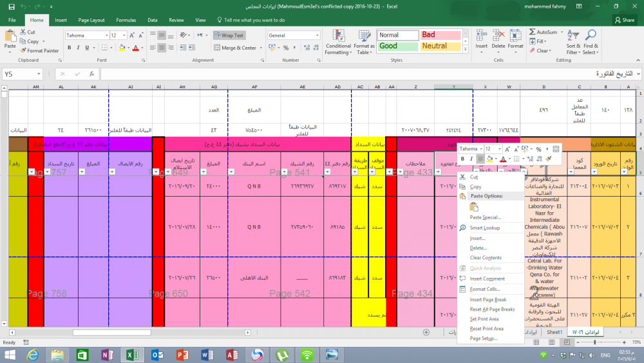Choose Set Print Area in context menu
This screenshot has width=644, height=363.
click(x=490, y=319)
